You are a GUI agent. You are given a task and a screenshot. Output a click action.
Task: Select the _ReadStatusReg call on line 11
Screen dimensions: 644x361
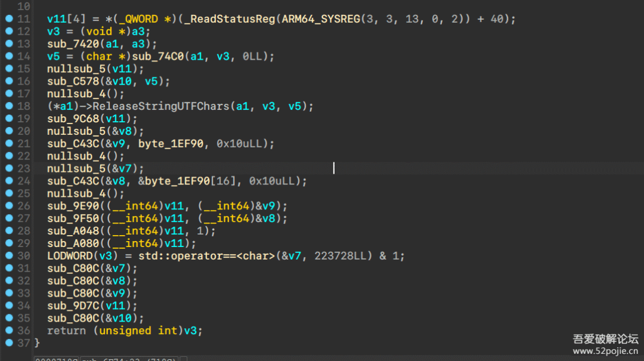point(229,19)
